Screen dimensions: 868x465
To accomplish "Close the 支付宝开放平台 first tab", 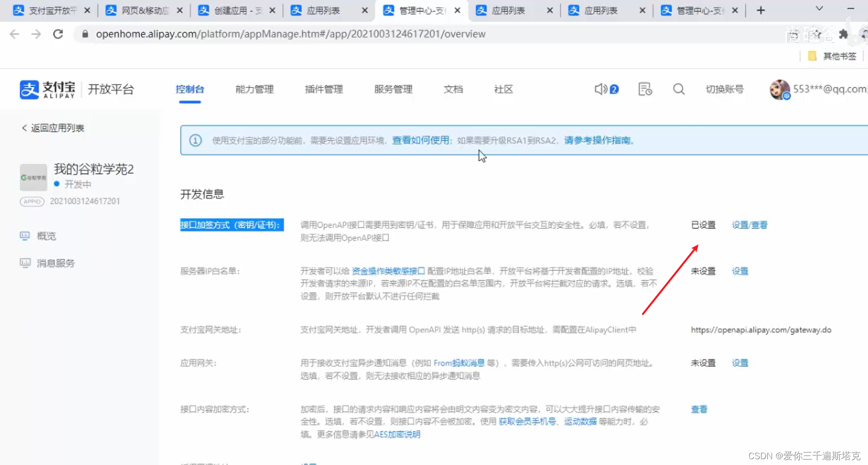I will [87, 10].
